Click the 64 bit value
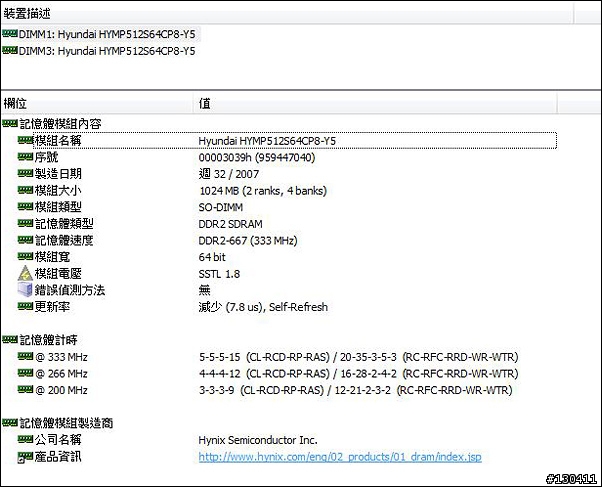602x487 pixels. tap(212, 257)
